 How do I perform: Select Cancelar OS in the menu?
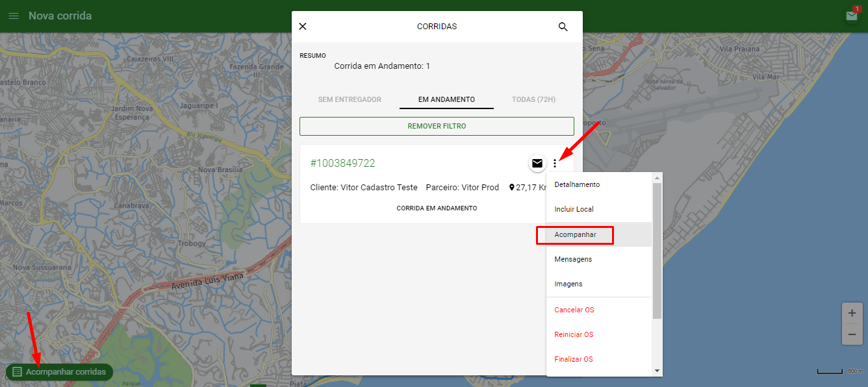pyautogui.click(x=599, y=310)
